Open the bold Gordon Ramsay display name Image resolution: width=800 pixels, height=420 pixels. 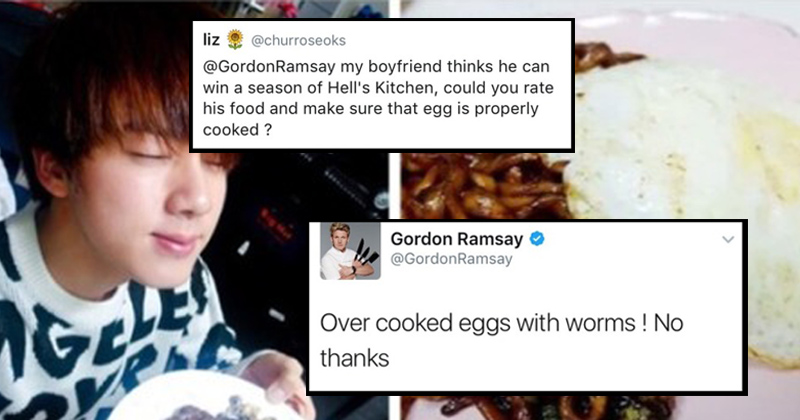(457, 239)
